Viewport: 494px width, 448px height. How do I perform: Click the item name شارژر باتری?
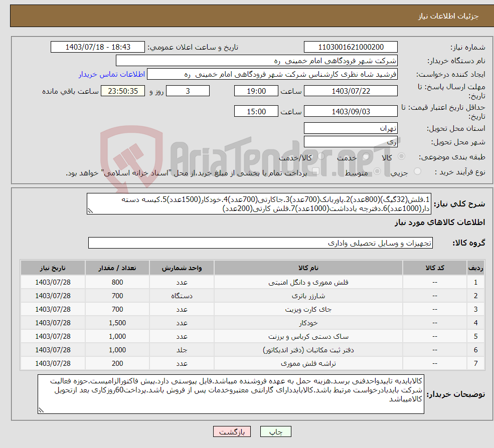point(308,296)
